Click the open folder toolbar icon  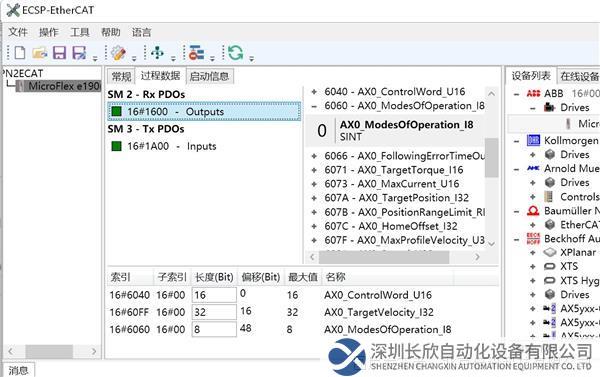[39, 52]
